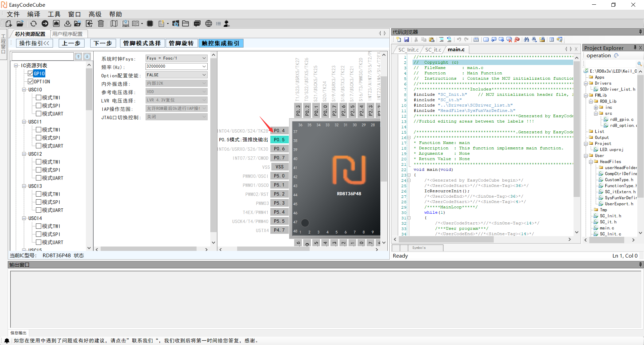The height and width of the screenshot is (345, 644).
Task: Toggle the OPTION checkbox
Action: point(31,81)
